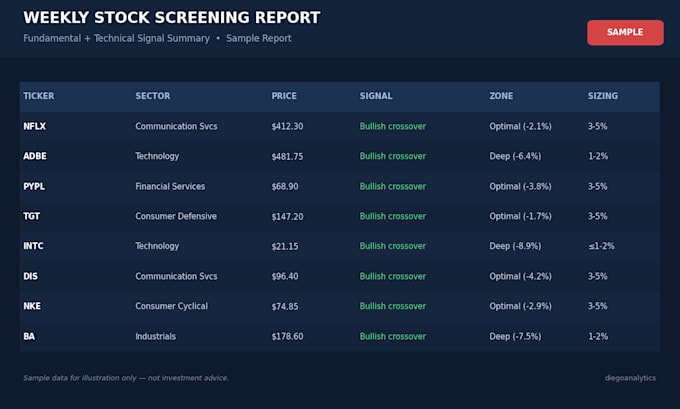
Task: Click the Optimal (-3.8%) zone value
Action: pos(521,187)
